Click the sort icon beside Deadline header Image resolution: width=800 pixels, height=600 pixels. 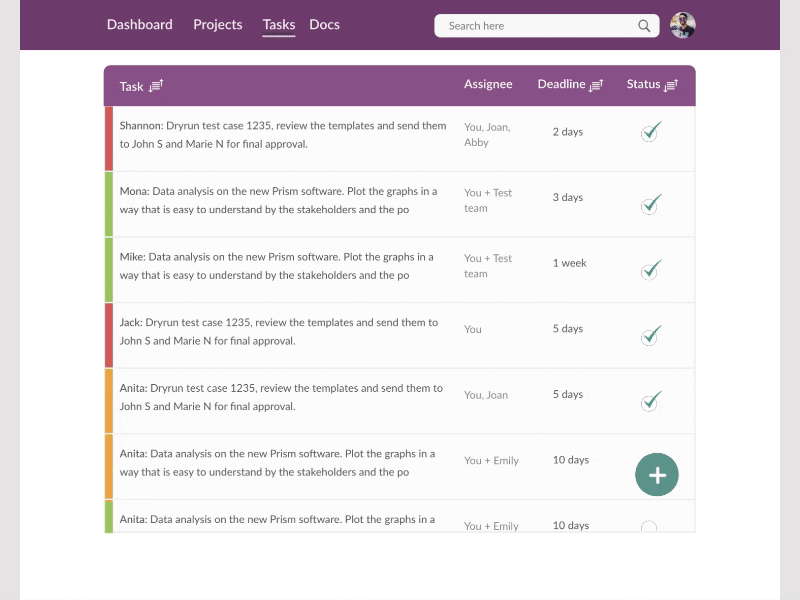pos(597,84)
